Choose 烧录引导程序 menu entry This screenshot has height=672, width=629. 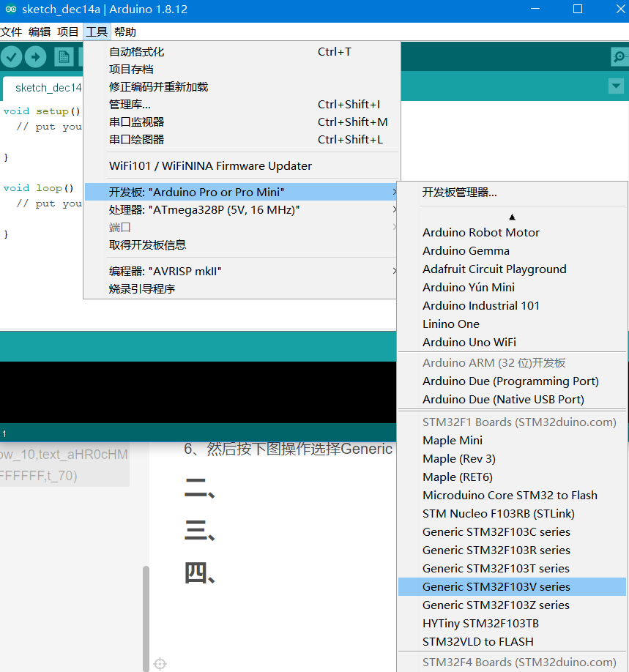[x=241, y=289]
